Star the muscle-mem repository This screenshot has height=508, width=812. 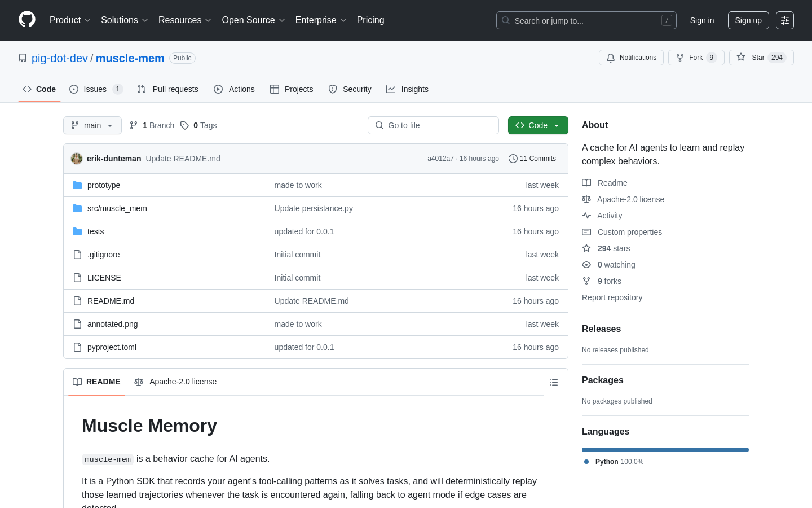click(x=761, y=58)
